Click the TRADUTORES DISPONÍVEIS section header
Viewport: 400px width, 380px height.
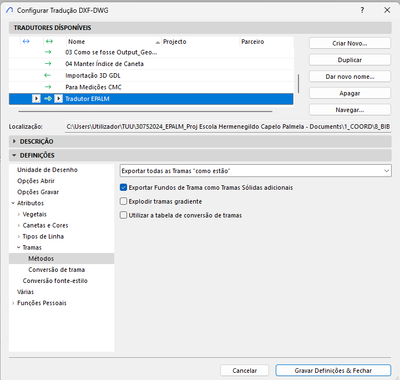(x=200, y=28)
